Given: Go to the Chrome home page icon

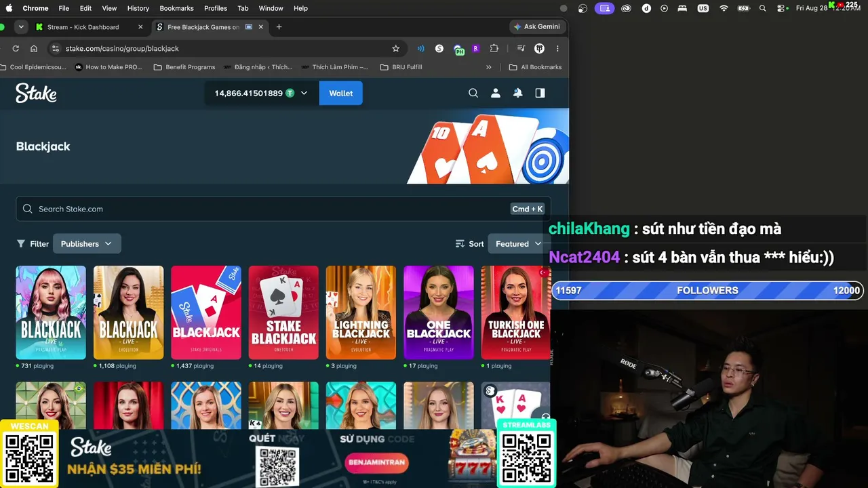Looking at the screenshot, I should (34, 48).
